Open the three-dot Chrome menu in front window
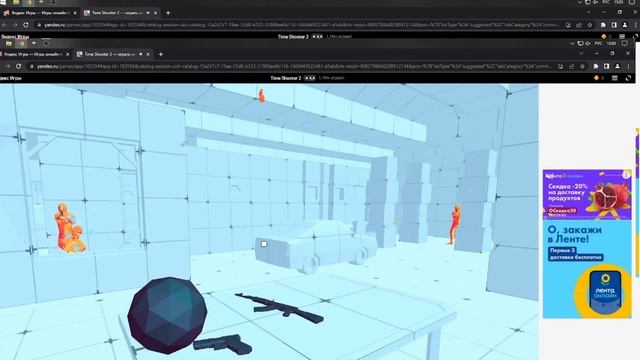The height and width of the screenshot is (360, 640). (x=629, y=66)
